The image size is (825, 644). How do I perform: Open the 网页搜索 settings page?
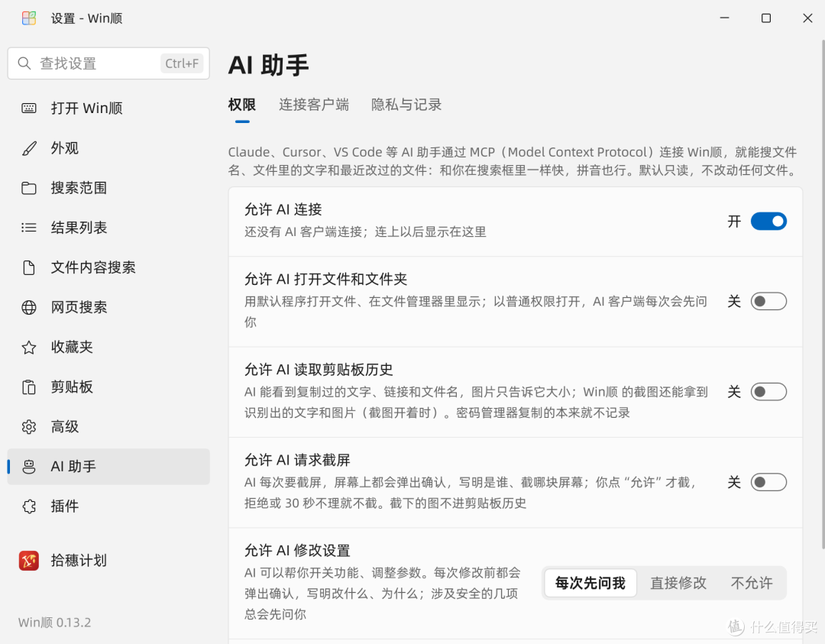click(108, 307)
